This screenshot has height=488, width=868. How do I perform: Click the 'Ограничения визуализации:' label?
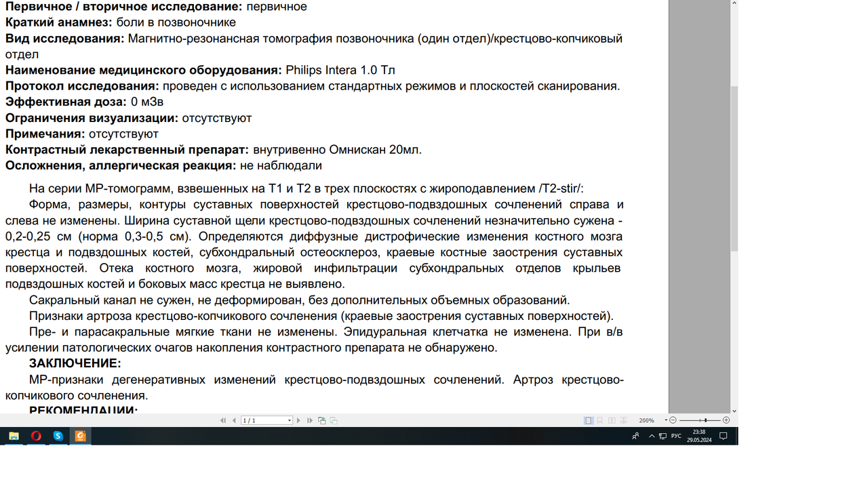tap(92, 118)
